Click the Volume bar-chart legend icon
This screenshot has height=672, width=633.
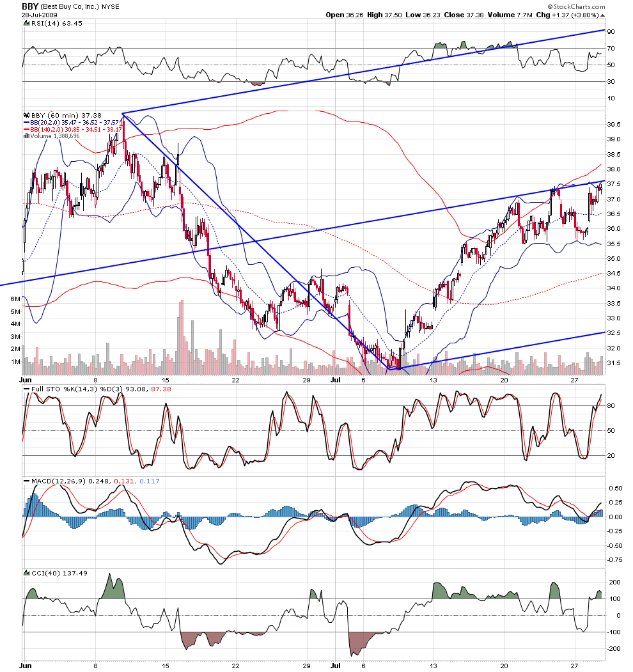coord(27,136)
